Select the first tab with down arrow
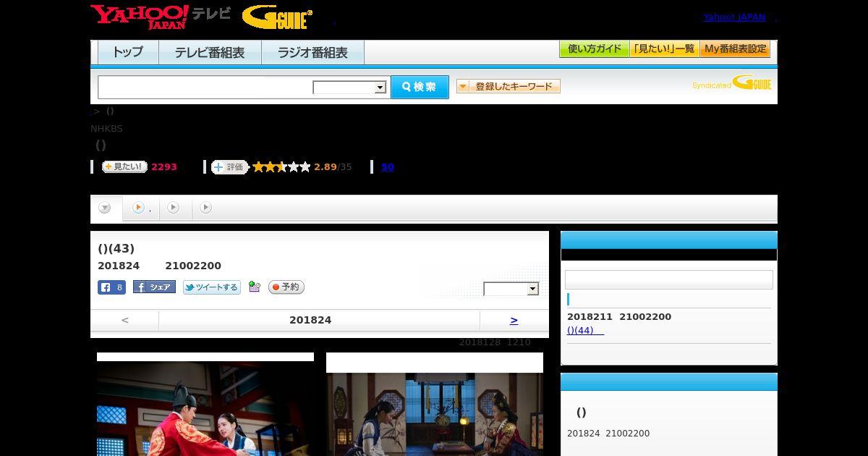This screenshot has width=868, height=456. pos(106,208)
